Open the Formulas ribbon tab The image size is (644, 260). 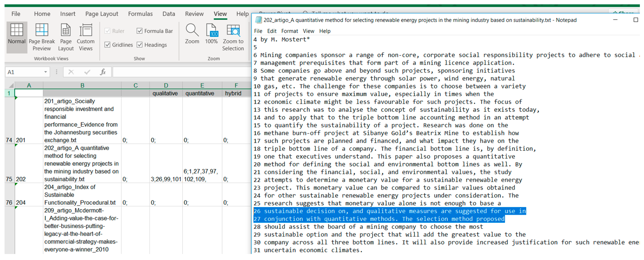(140, 14)
